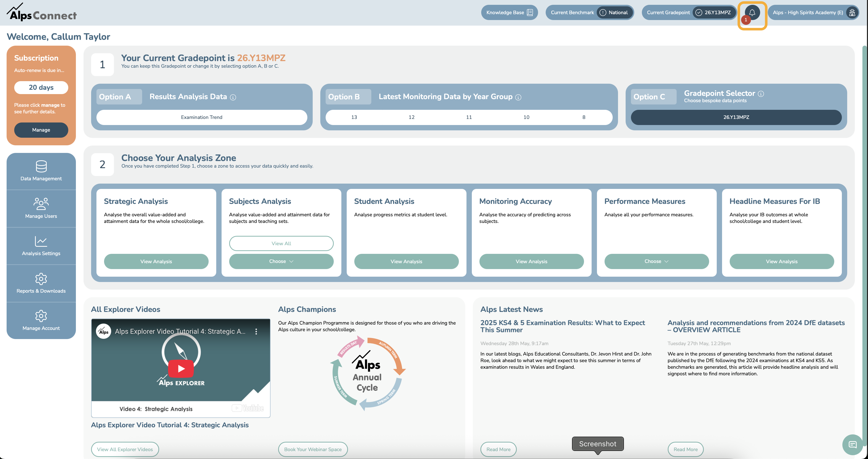Click Read More for the 2025 KS4 & 5 article
The height and width of the screenshot is (459, 868).
pyautogui.click(x=498, y=449)
